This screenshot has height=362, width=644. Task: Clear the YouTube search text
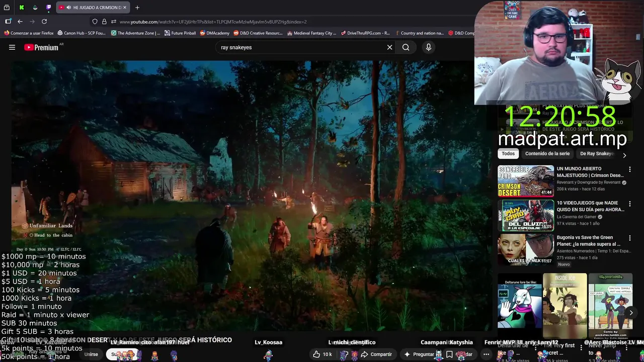(x=389, y=47)
